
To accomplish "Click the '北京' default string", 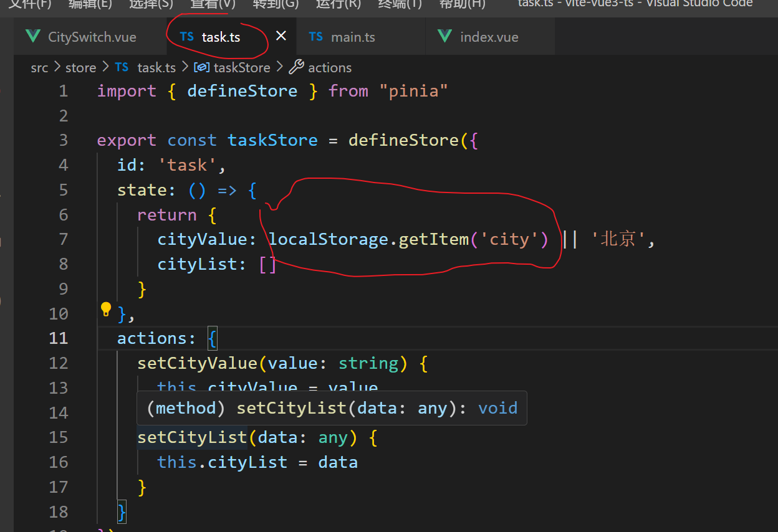I will (618, 239).
